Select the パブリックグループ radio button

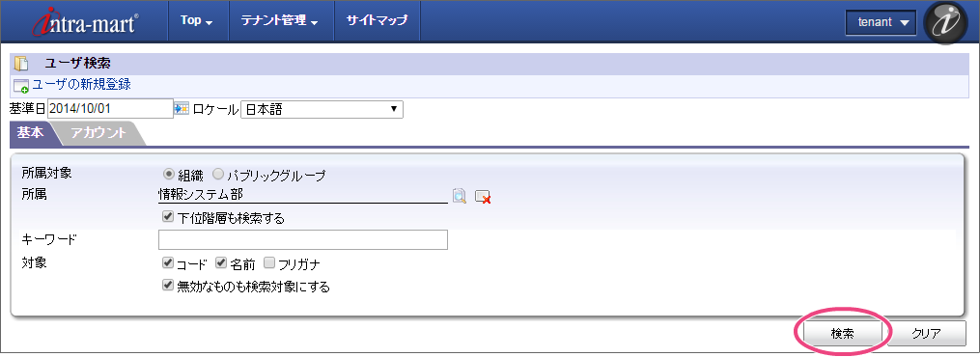218,174
